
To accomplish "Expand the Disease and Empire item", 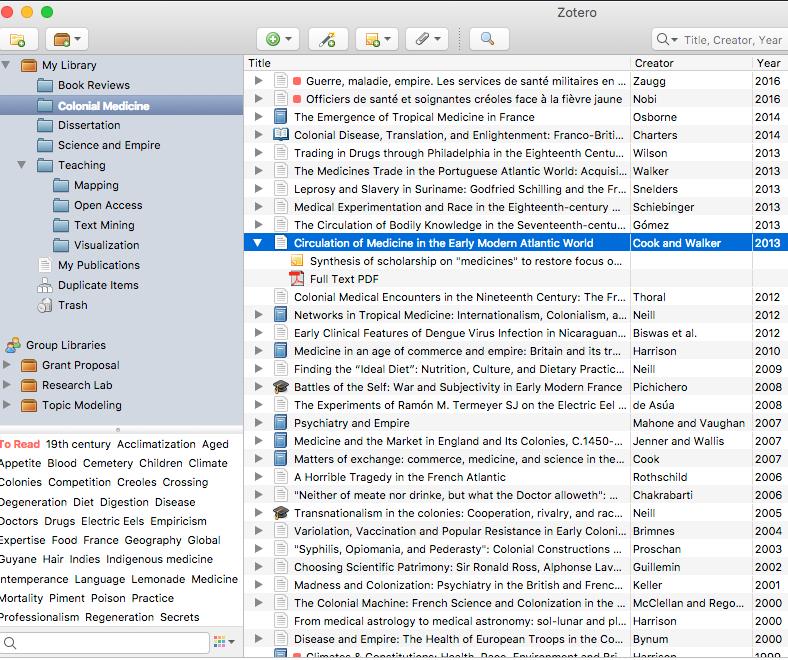I will (258, 638).
